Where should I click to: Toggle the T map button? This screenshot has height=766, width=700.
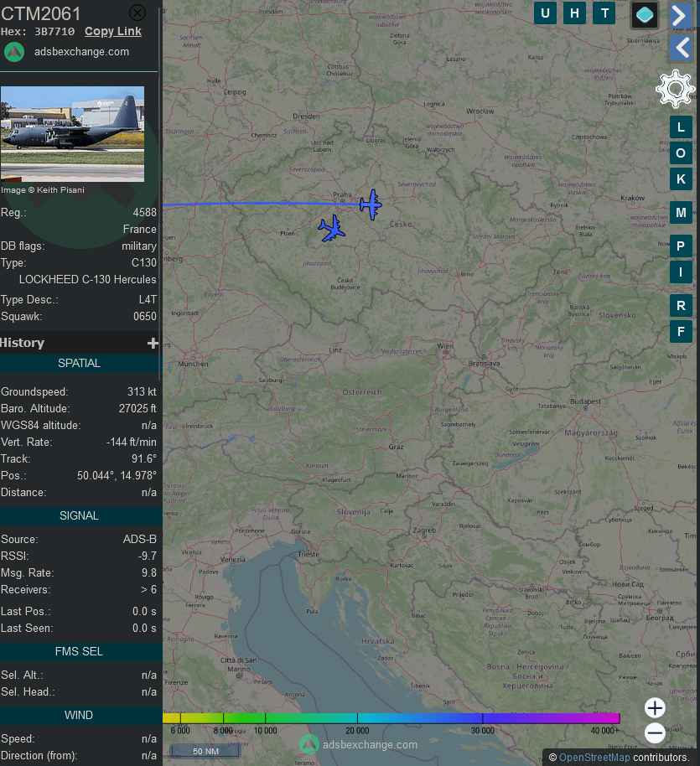604,13
